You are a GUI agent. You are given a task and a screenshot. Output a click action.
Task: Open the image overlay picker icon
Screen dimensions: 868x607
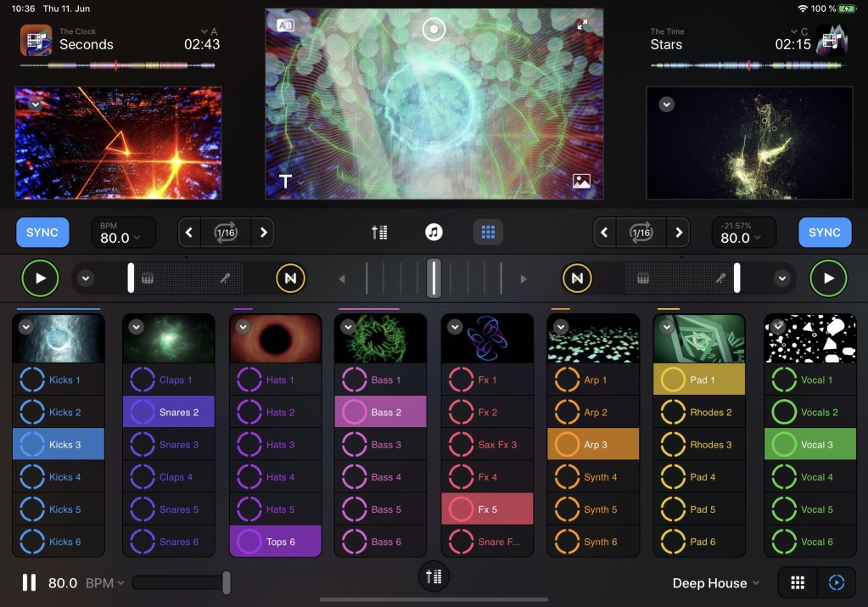pos(581,181)
